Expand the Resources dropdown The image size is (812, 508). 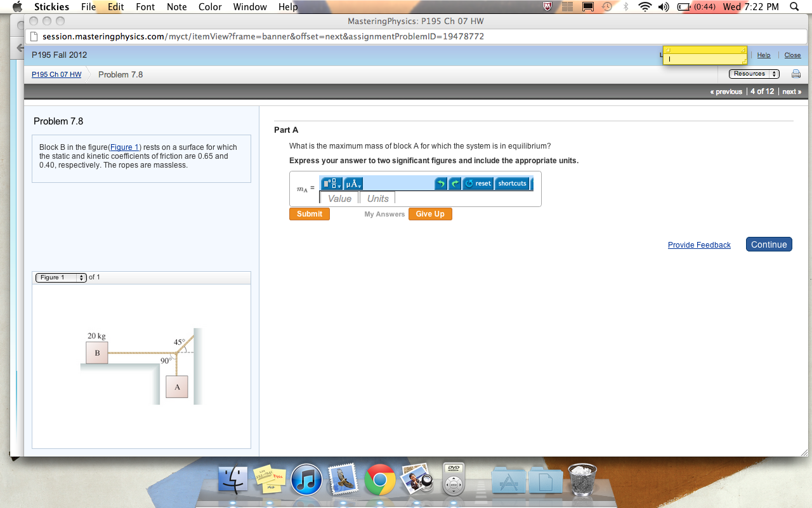tap(754, 74)
